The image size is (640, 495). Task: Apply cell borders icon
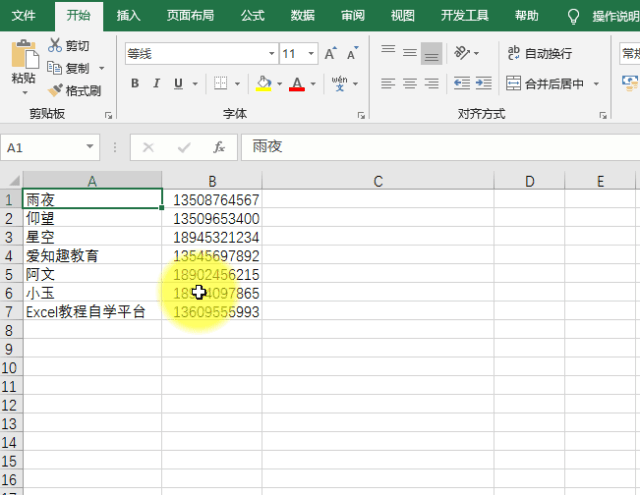(220, 84)
